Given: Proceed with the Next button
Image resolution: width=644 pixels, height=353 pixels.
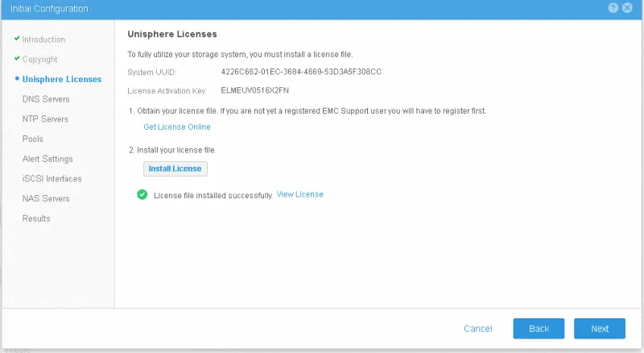Looking at the screenshot, I should point(600,329).
